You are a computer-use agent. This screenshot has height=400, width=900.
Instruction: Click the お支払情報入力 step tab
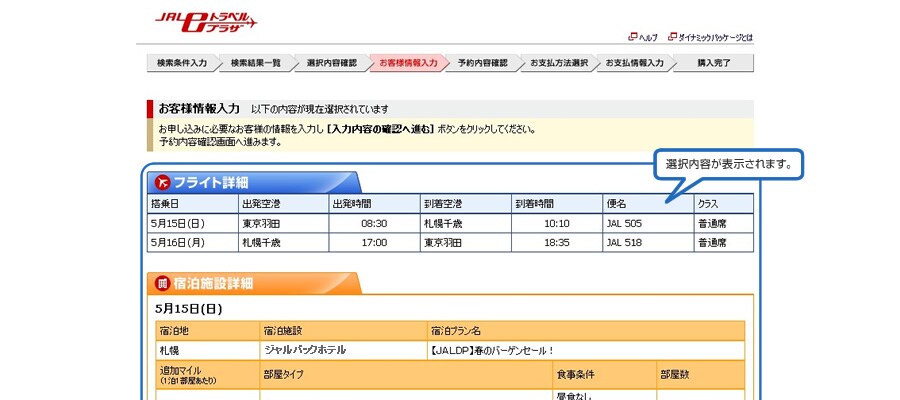634,63
